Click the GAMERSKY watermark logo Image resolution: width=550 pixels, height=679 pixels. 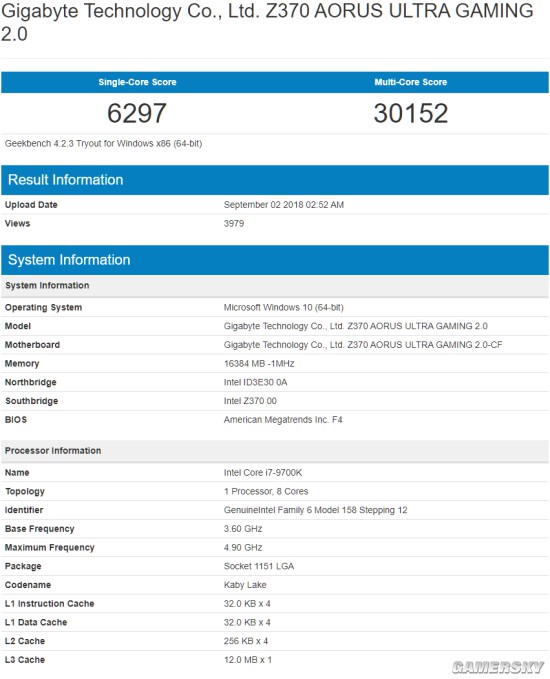[x=497, y=667]
